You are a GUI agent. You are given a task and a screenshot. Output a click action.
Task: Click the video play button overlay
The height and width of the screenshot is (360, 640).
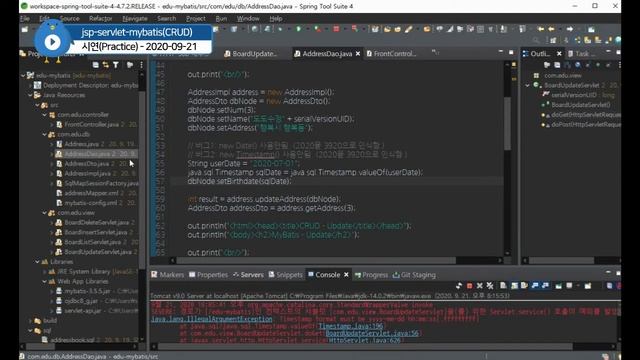point(52,42)
